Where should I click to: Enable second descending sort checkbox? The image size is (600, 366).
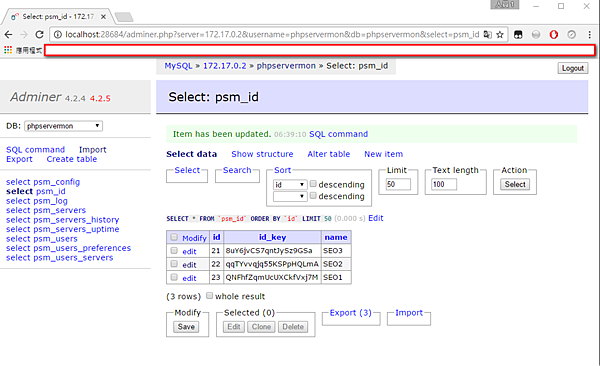(313, 196)
